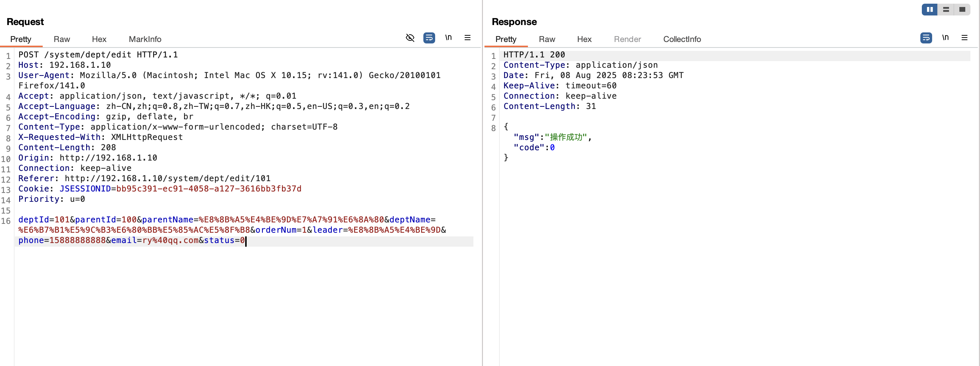
Task: Select side-by-side layout icon
Action: click(x=930, y=10)
